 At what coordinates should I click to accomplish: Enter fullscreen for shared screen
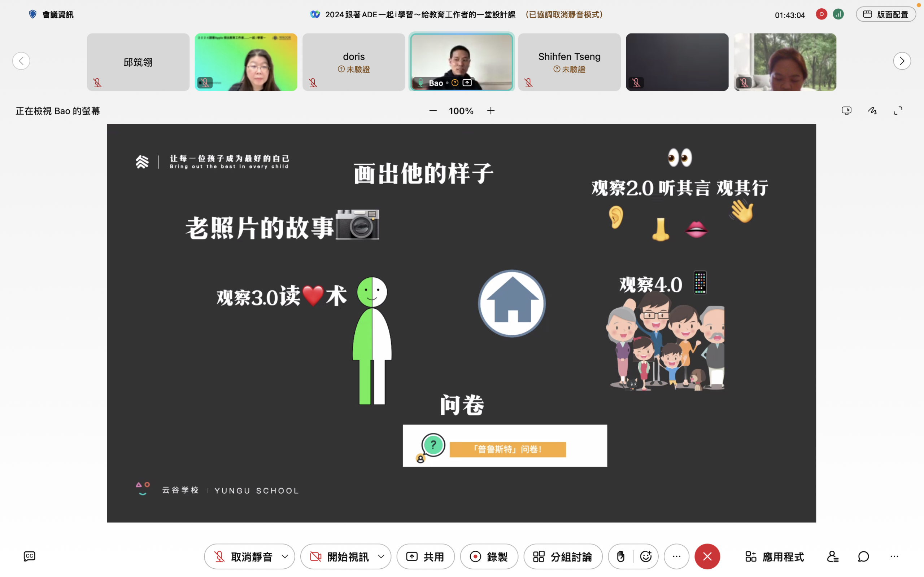point(898,111)
